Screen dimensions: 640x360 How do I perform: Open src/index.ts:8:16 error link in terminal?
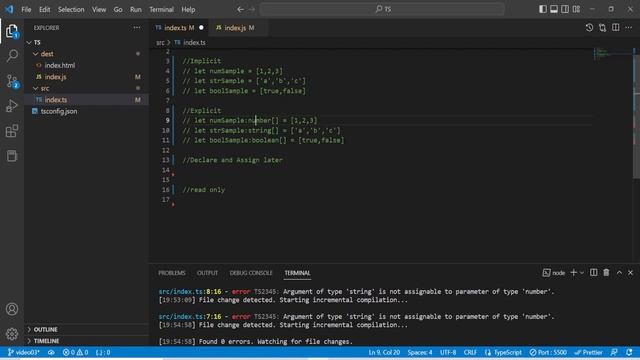(x=190, y=291)
